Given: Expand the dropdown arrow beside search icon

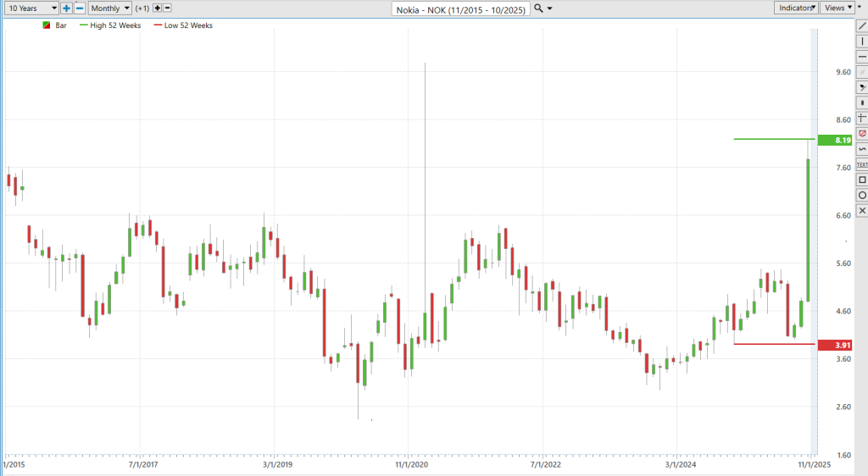Looking at the screenshot, I should pyautogui.click(x=551, y=8).
